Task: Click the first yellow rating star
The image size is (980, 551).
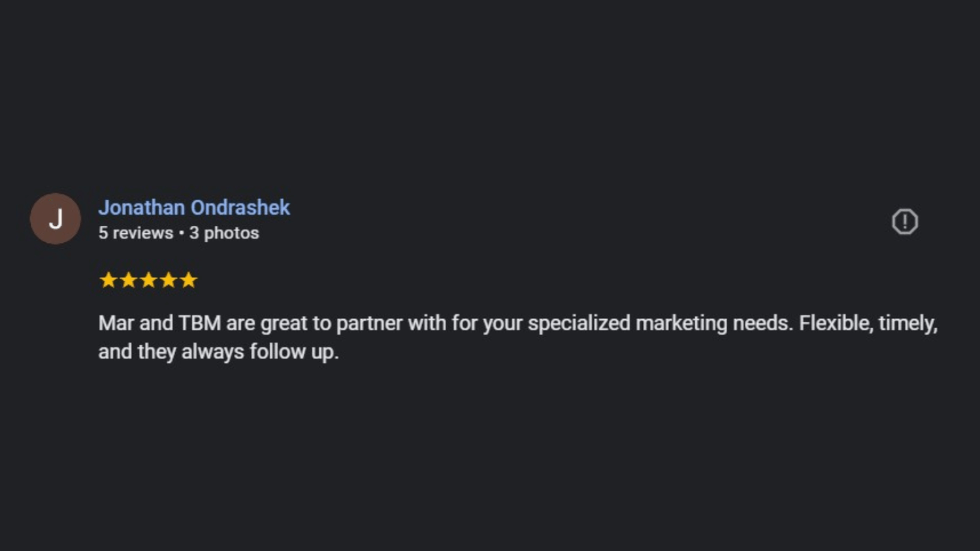Action: 108,280
